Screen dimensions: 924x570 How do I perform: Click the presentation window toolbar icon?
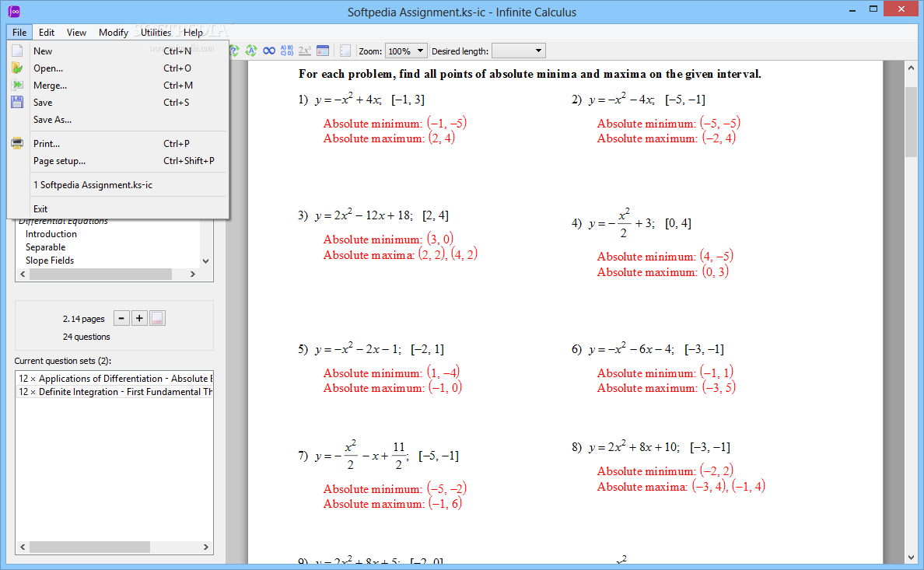click(x=323, y=51)
